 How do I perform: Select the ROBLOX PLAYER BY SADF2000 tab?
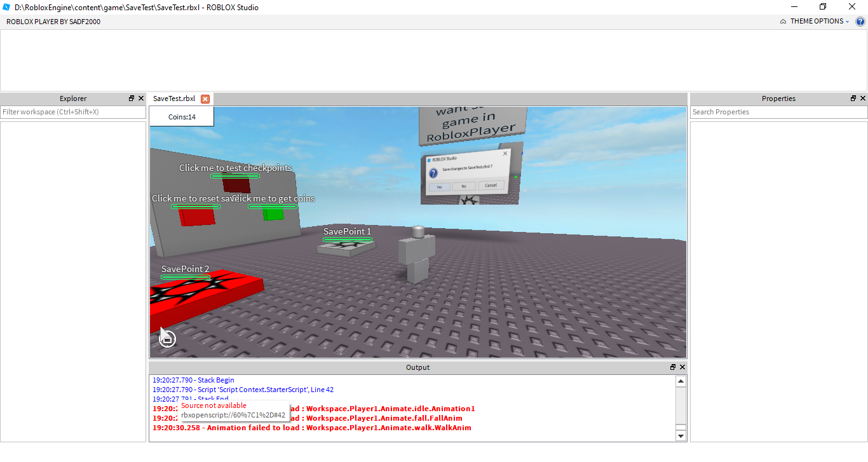tap(53, 22)
